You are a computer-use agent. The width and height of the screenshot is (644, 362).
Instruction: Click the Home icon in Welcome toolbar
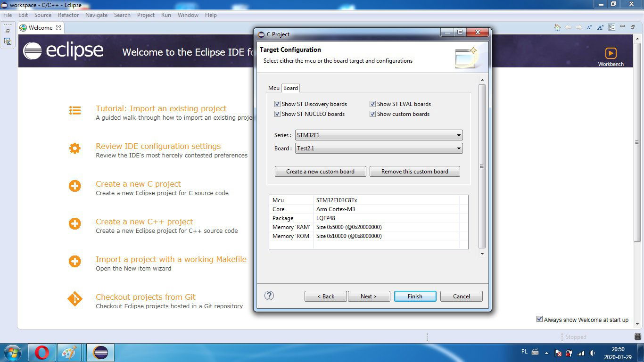coord(558,28)
